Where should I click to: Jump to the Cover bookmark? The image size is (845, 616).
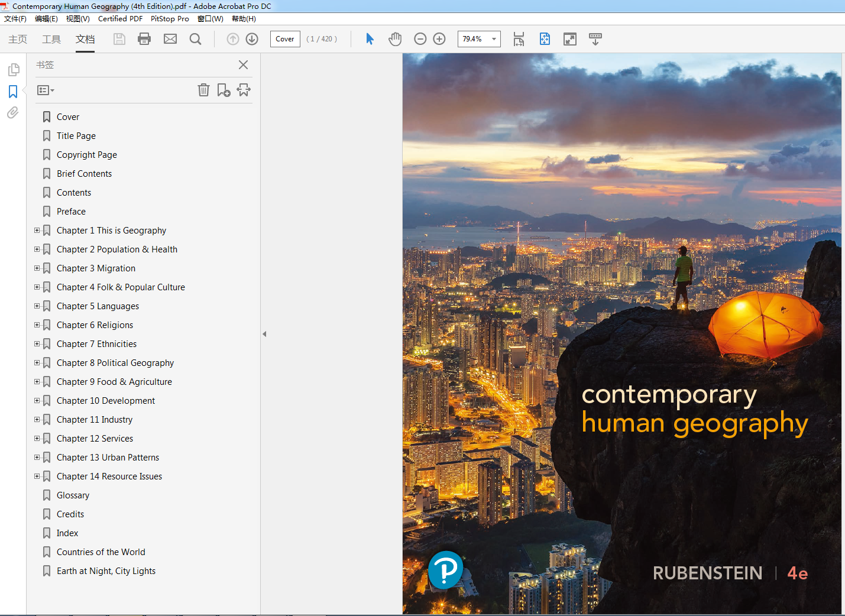tap(68, 117)
